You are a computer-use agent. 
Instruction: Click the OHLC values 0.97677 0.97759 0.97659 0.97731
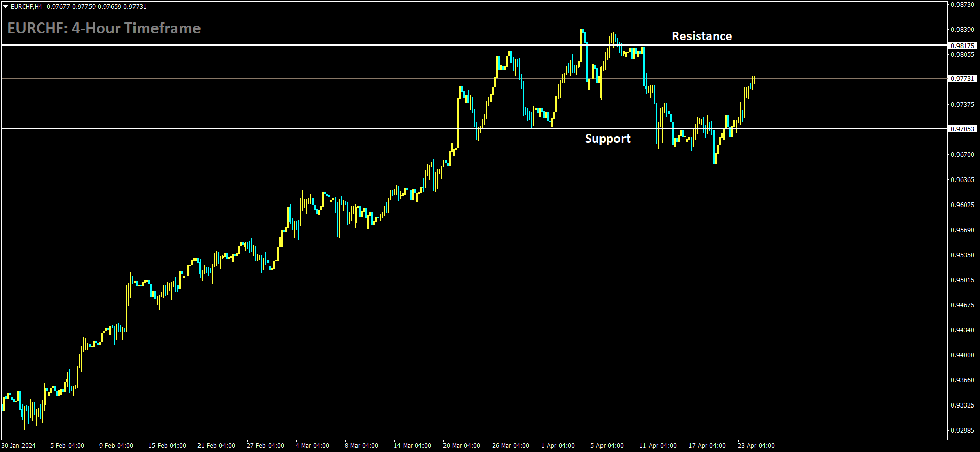96,7
